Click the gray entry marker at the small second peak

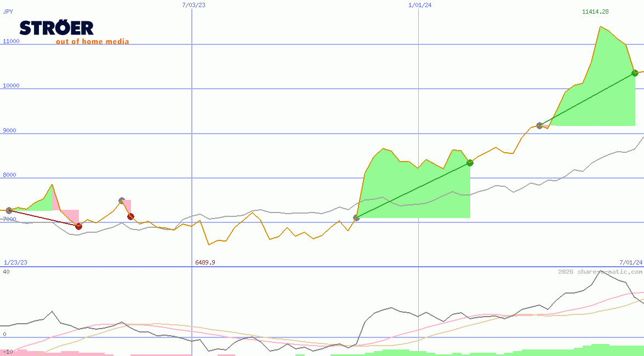[x=122, y=200]
